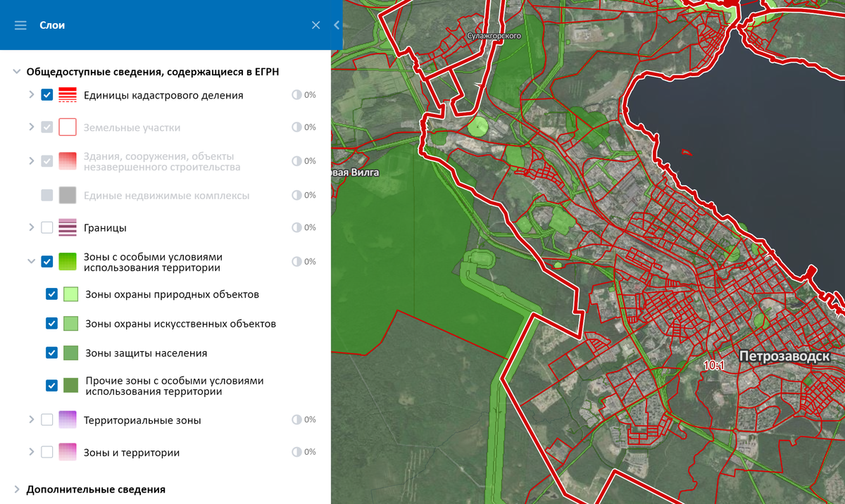Uncheck Прочие зоны с особыми условиями
This screenshot has width=845, height=504.
[x=51, y=386]
